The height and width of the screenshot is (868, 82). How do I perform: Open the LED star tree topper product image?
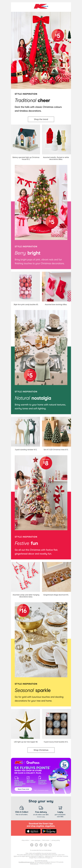point(26,724)
